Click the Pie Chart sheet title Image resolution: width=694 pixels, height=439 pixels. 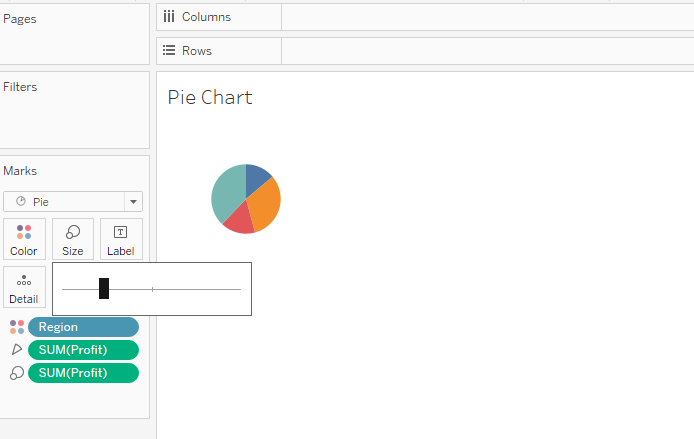(x=210, y=97)
